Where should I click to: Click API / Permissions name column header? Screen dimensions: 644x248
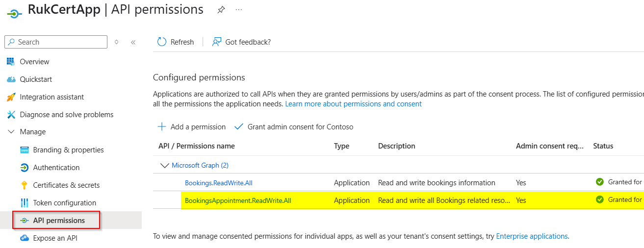[x=197, y=146]
